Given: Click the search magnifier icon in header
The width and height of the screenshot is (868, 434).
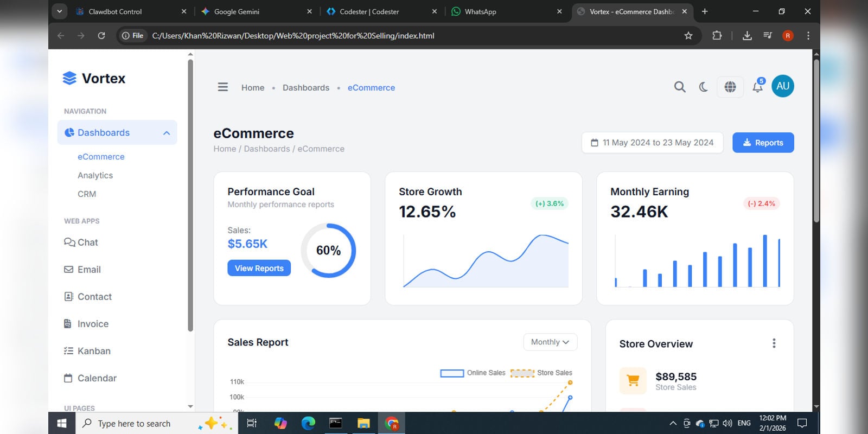Looking at the screenshot, I should point(679,87).
